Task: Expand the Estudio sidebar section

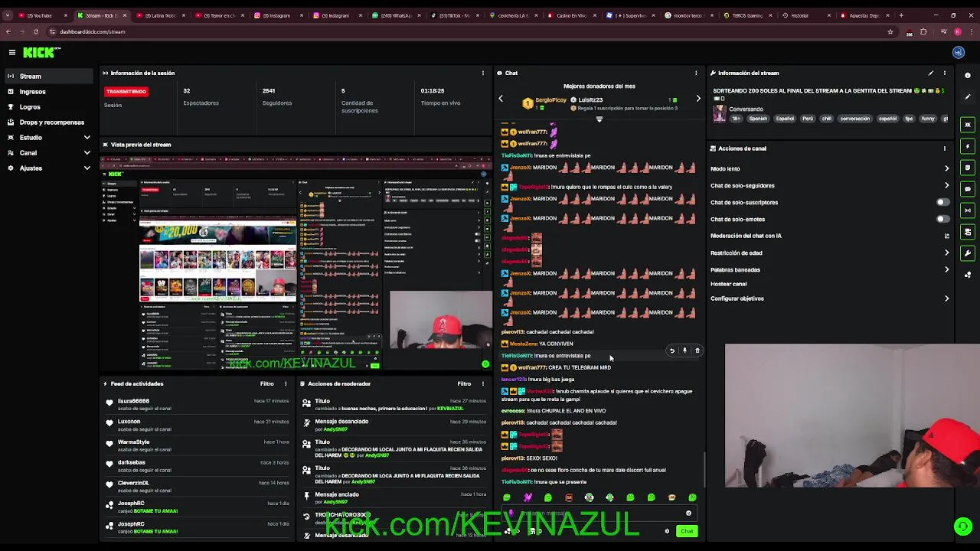Action: [x=87, y=138]
